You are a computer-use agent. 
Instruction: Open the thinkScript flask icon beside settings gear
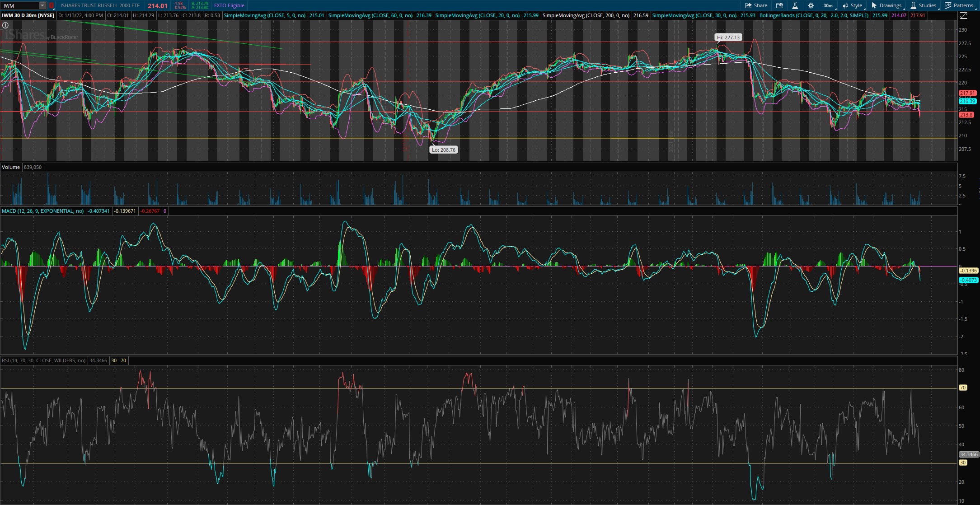[795, 5]
